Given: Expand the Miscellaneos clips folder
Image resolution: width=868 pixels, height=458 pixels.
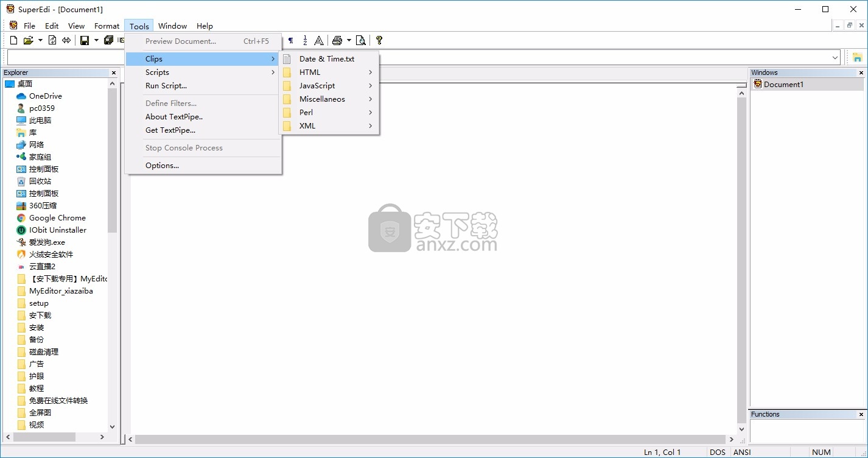Looking at the screenshot, I should point(329,99).
